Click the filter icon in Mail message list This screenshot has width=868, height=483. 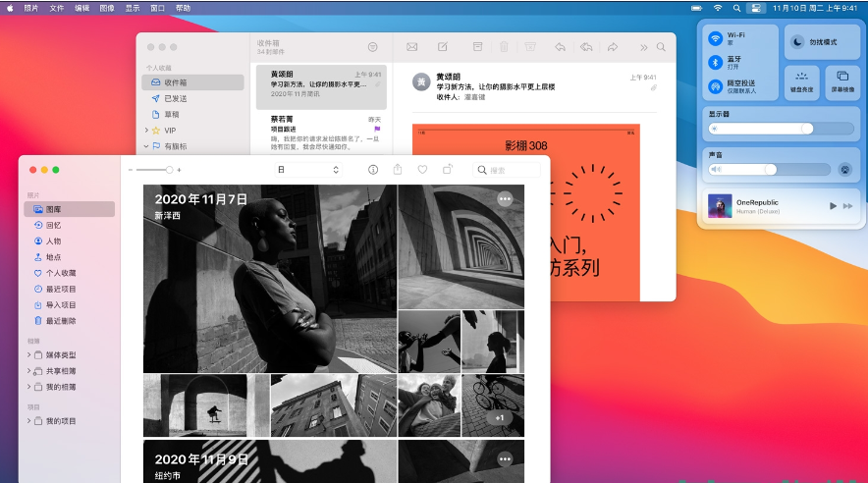[x=372, y=47]
